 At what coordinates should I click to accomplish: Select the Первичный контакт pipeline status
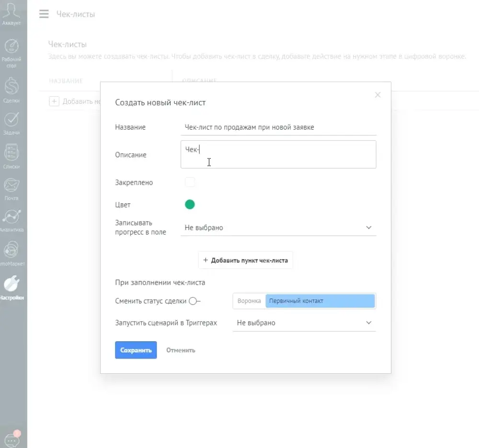coord(320,301)
